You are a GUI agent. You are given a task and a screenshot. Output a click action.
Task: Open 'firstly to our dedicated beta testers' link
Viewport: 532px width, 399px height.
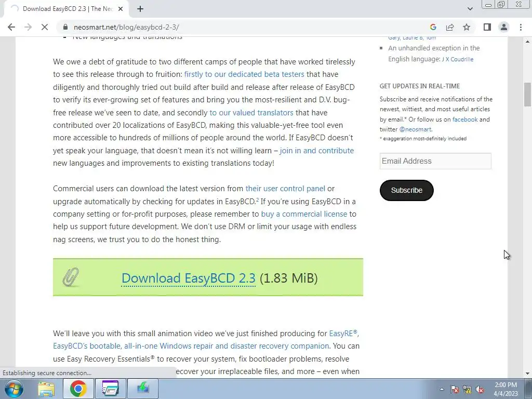click(x=244, y=74)
